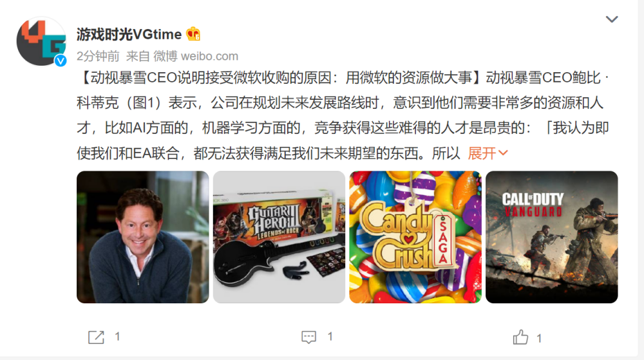Like the post with thumbs-up icon
This screenshot has height=360, width=644.
pos(520,337)
